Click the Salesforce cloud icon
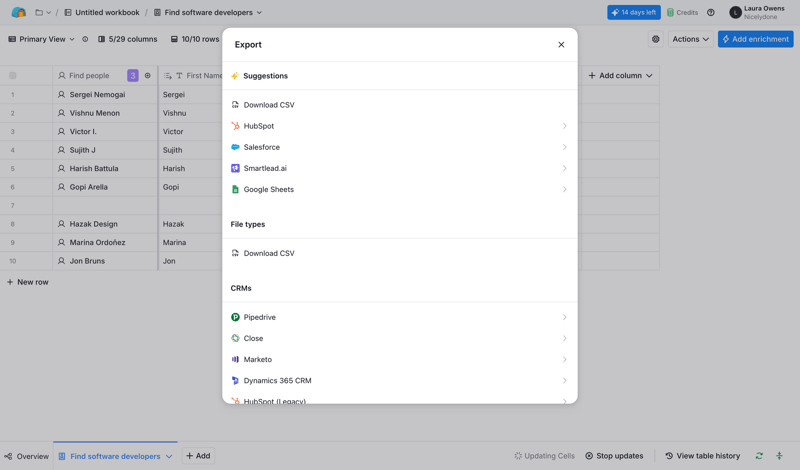 235,147
